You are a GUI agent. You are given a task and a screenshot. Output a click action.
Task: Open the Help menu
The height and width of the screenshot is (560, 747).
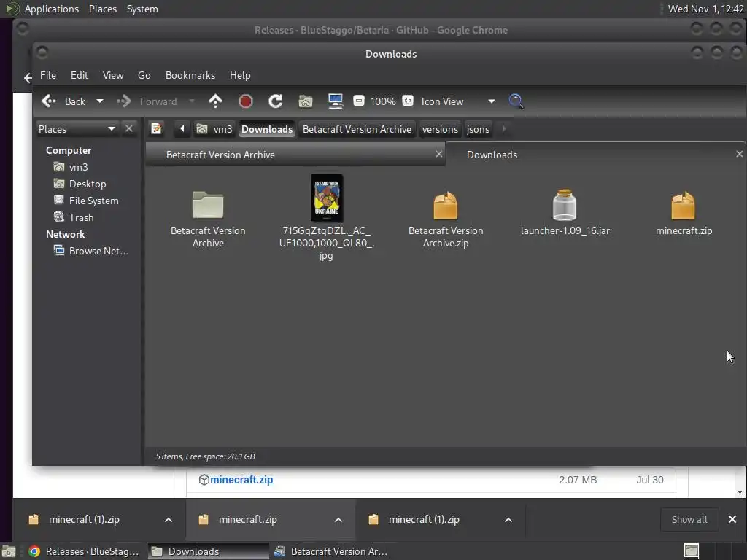pyautogui.click(x=240, y=75)
